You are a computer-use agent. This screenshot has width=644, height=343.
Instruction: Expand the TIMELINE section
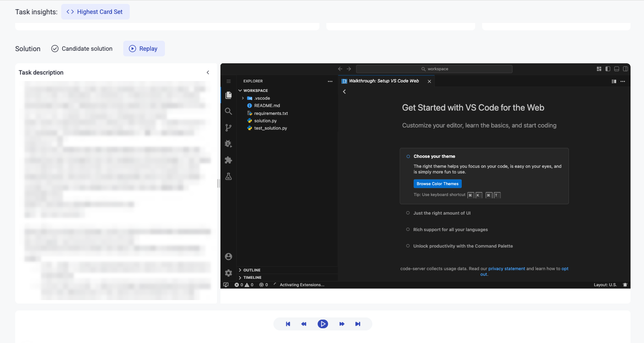[287, 278]
